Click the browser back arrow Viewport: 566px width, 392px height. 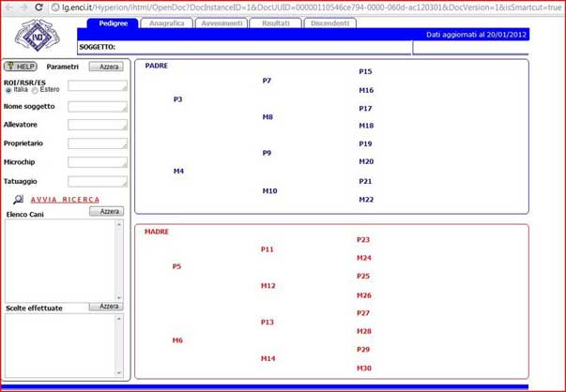8,7
